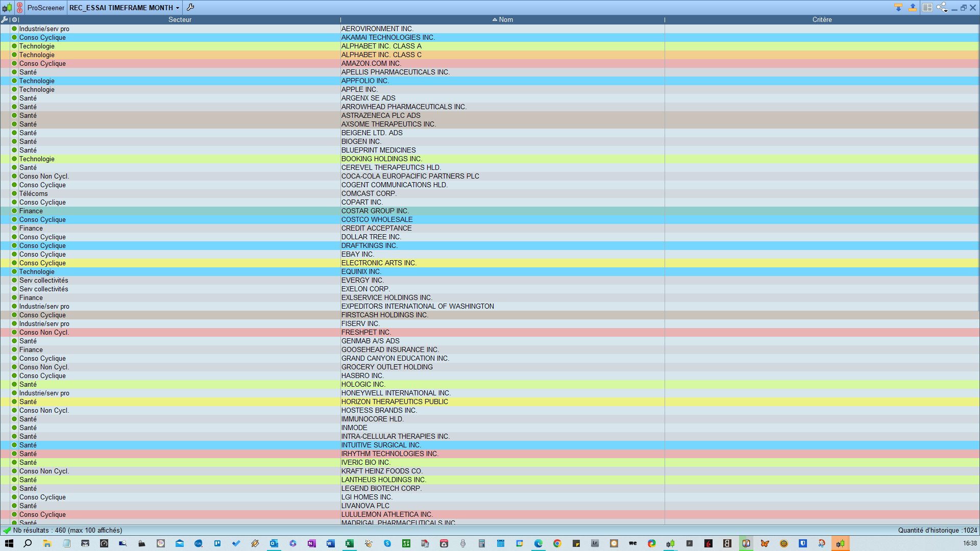The height and width of the screenshot is (551, 980).
Task: Toggle the green circle on the AMAZON.COM INC. row
Action: [14, 63]
